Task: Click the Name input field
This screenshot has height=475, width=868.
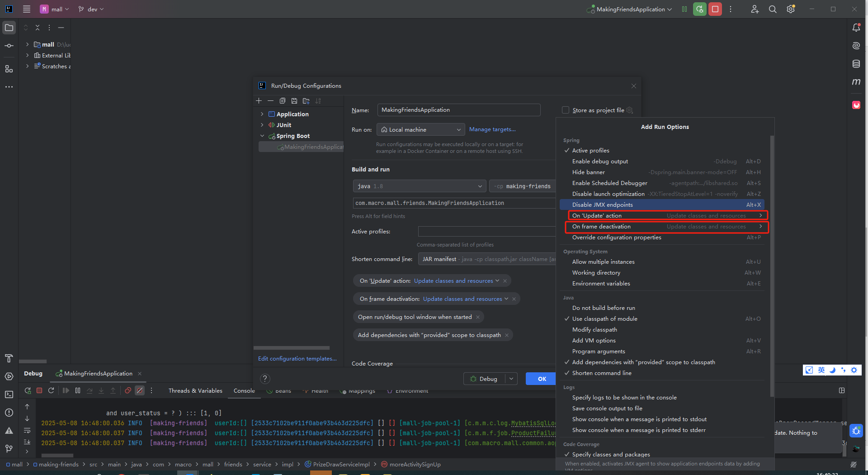Action: pos(459,110)
